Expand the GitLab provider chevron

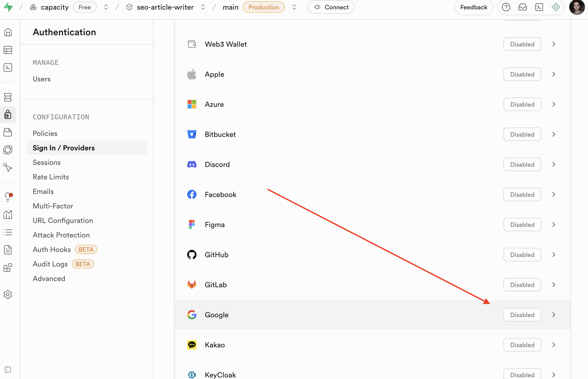[x=554, y=285]
